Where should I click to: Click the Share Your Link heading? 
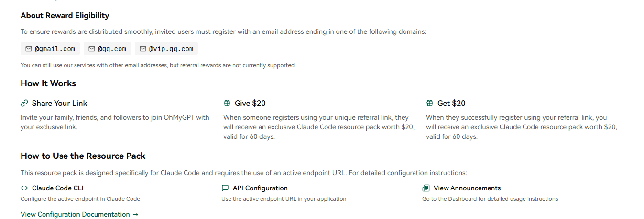click(60, 103)
